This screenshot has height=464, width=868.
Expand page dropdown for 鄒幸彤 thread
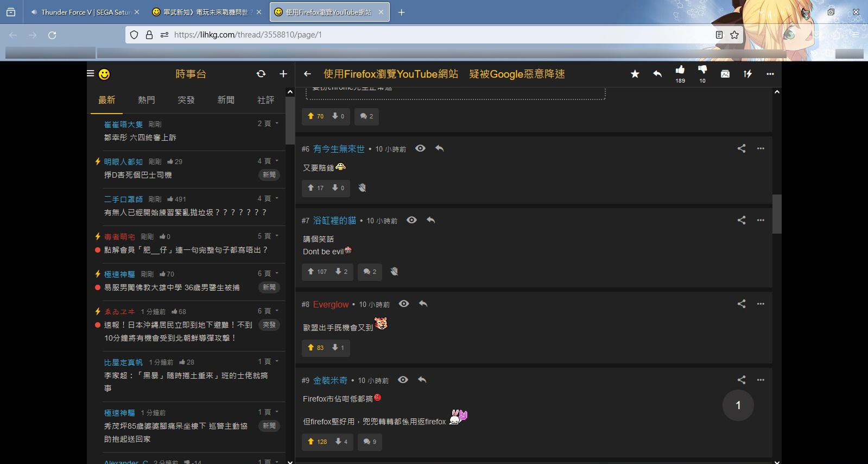pos(268,123)
